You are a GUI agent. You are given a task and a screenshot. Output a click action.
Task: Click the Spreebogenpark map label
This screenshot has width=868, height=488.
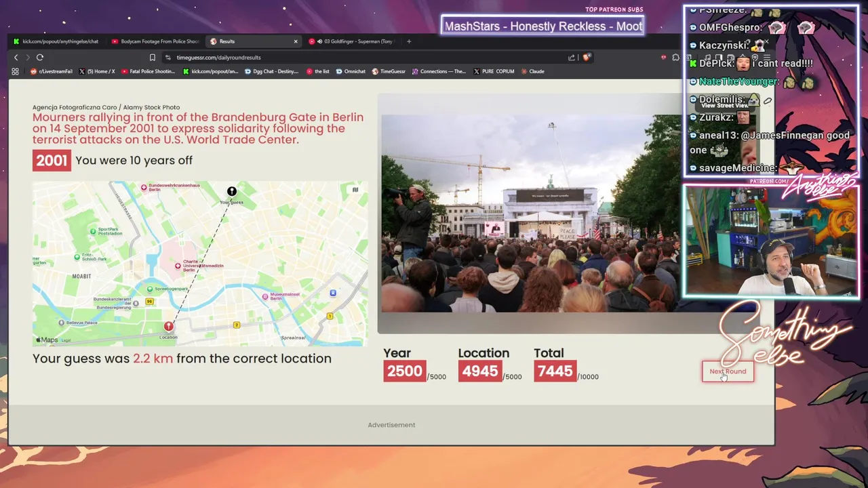[167, 289]
